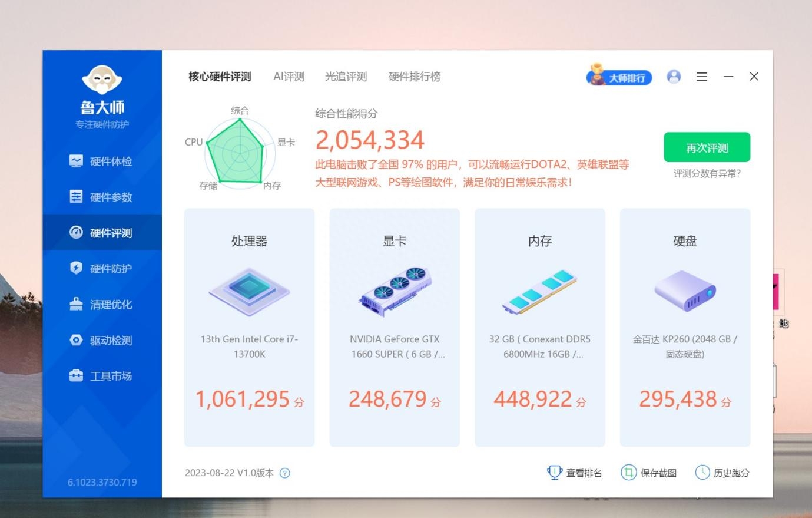Go to 硬件防护 sidebar item
812x518 pixels.
(x=102, y=268)
